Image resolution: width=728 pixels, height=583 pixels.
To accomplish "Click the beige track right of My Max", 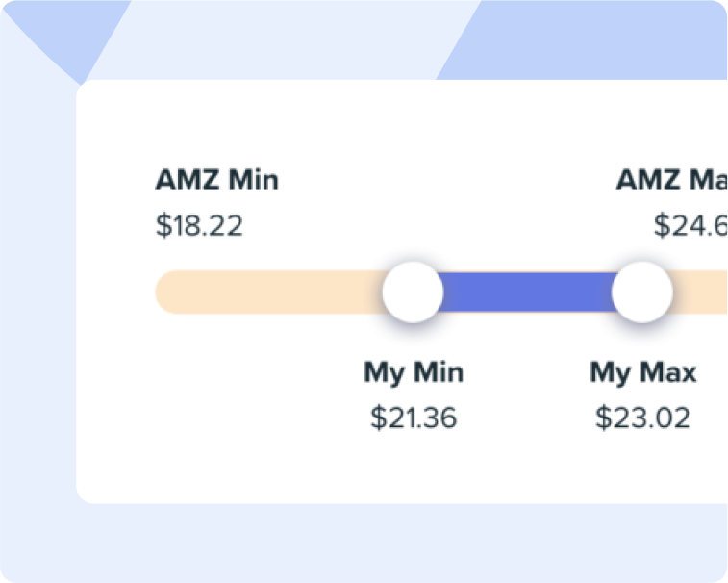I will [x=702, y=292].
